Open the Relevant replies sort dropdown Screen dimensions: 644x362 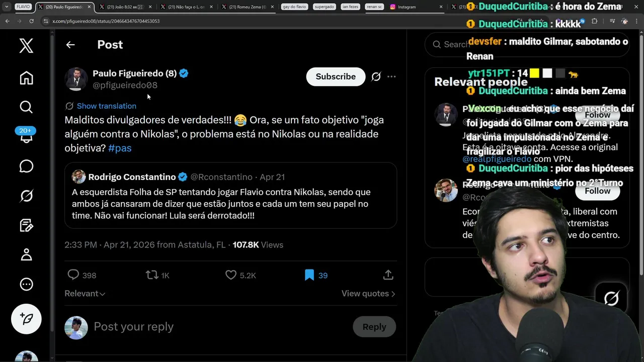[x=85, y=294]
